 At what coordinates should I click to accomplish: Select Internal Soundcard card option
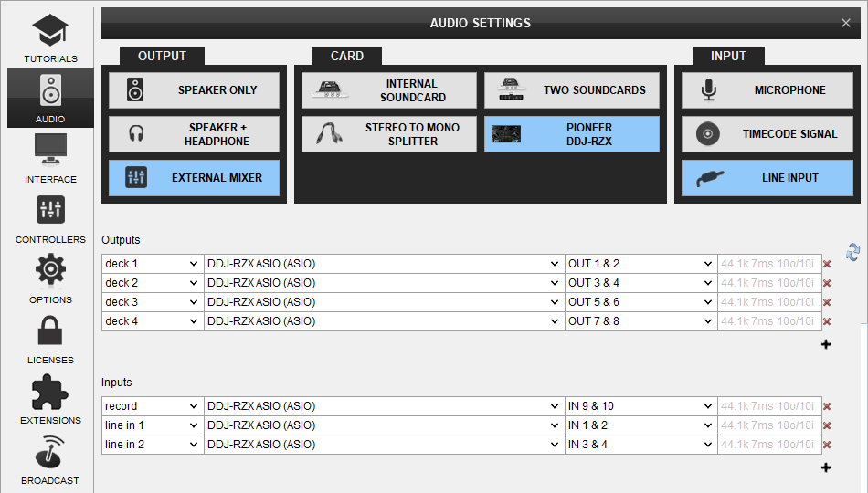point(389,90)
